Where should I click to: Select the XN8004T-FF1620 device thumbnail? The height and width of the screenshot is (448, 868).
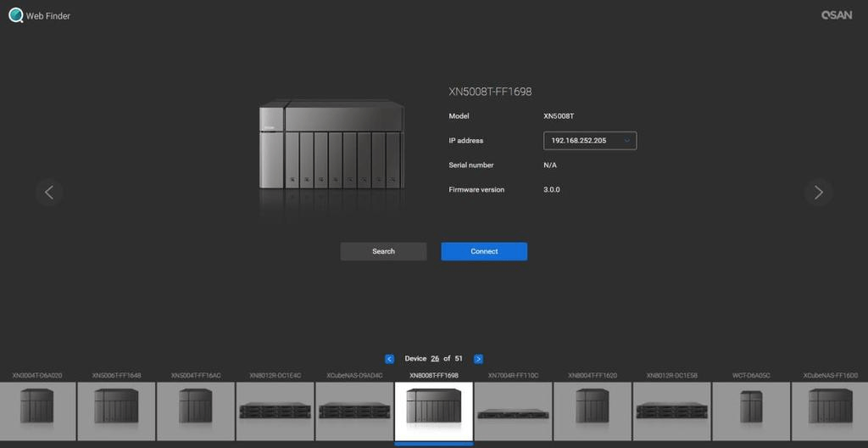593,412
